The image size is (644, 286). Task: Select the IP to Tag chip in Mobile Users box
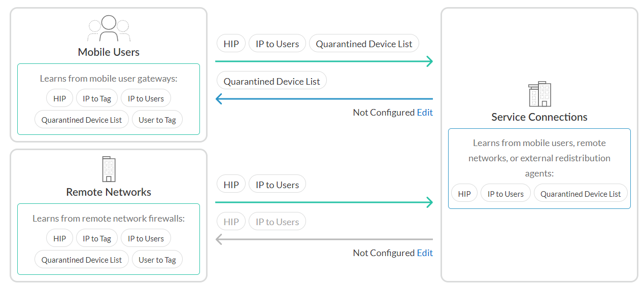(x=97, y=98)
